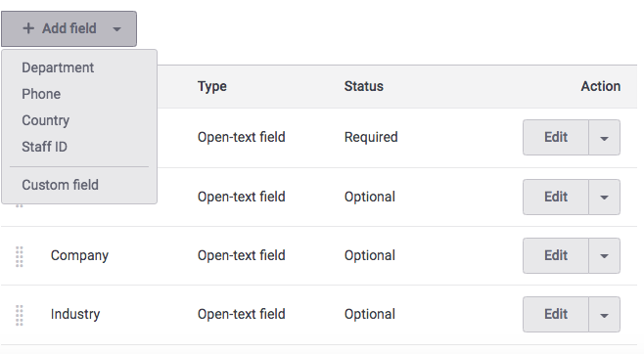Open more actions for the Industry row
Viewport: 644px width, 354px height.
tap(604, 314)
